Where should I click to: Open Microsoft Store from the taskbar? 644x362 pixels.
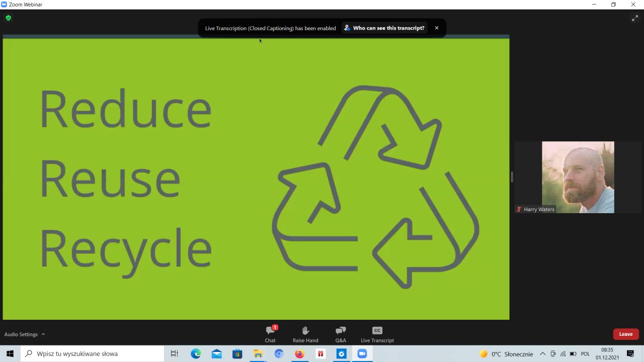(x=237, y=354)
